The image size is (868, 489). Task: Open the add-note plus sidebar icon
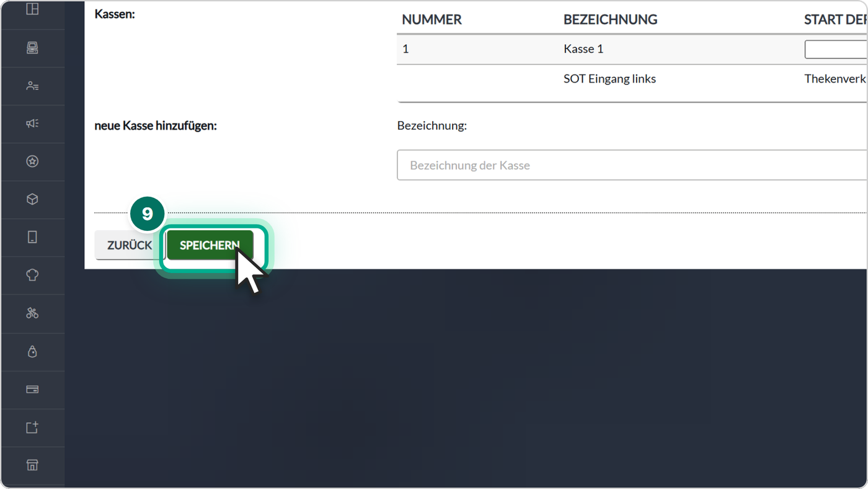(32, 428)
